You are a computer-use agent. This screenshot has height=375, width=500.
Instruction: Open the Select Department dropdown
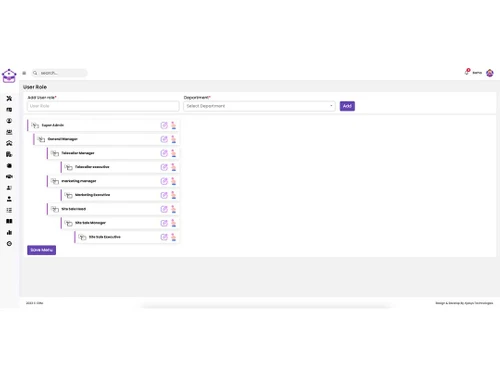(259, 106)
